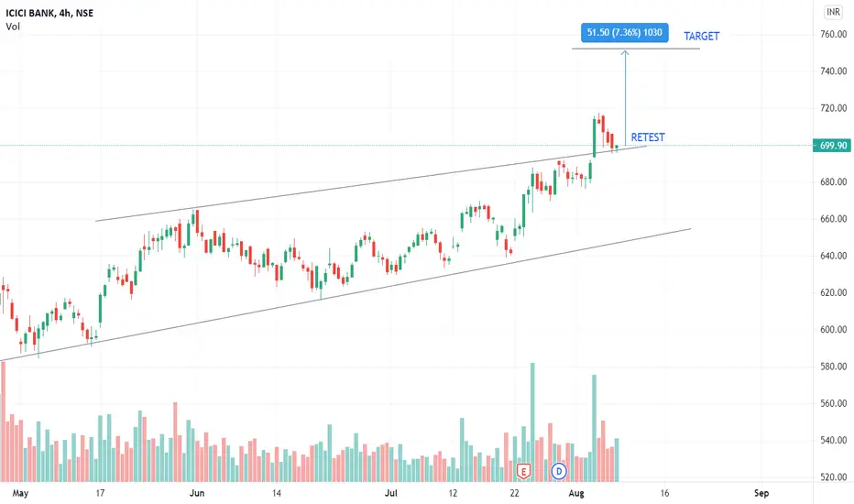Select the Vol indicator label
Screen dimensions: 854x504
(x=13, y=27)
